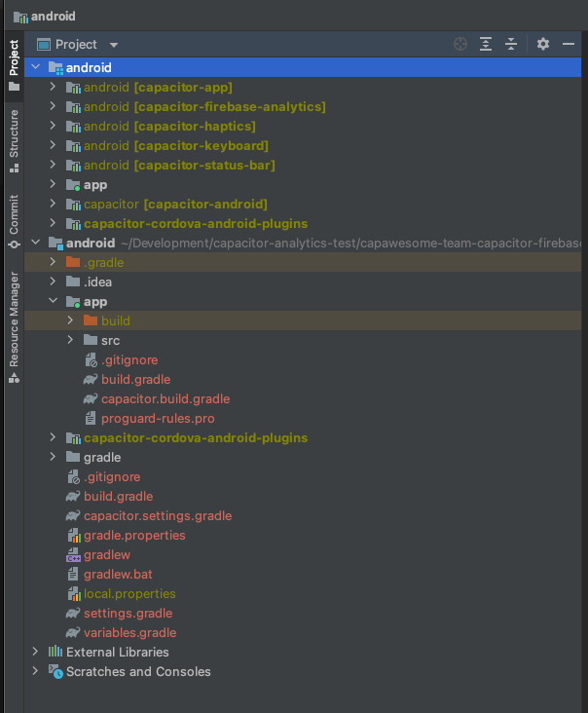Select capacitor.build.gradle file name
Screen dimensions: 588x713
[165, 398]
